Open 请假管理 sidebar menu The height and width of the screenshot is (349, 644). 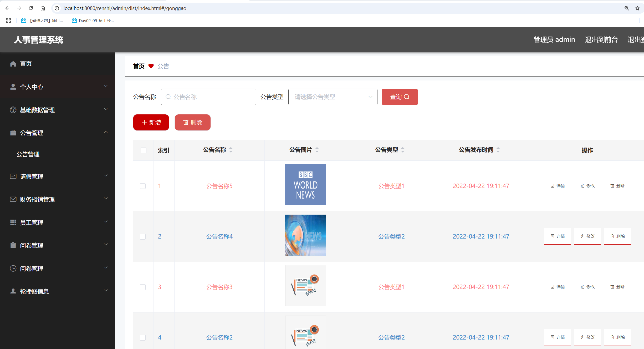coord(58,176)
